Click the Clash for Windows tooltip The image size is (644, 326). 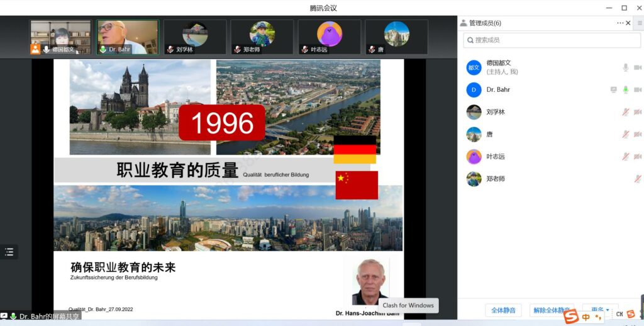pyautogui.click(x=408, y=305)
